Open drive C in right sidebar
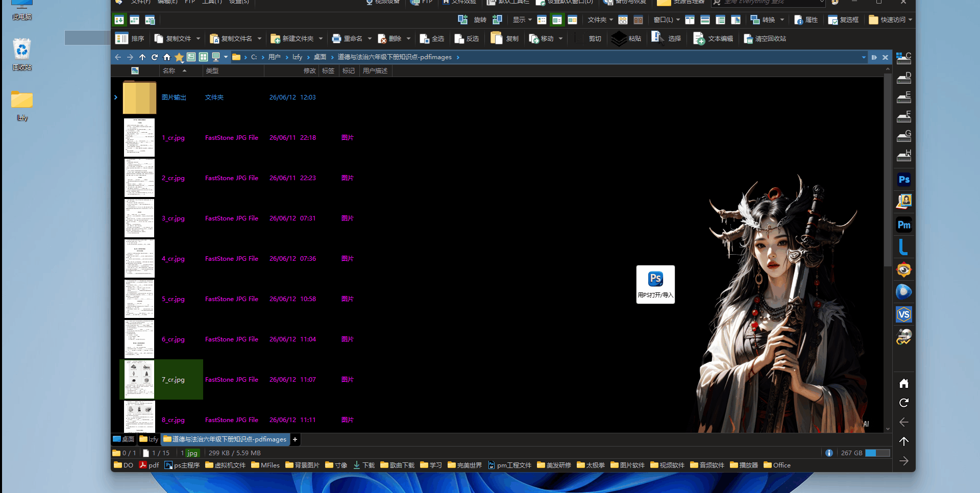980x493 pixels. click(x=904, y=58)
